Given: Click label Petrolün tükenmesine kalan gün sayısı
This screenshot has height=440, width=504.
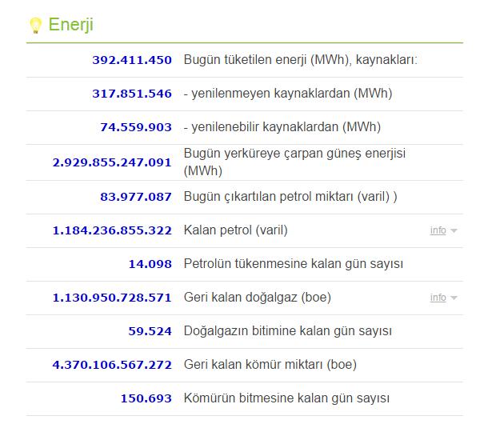Looking at the screenshot, I should [293, 263].
